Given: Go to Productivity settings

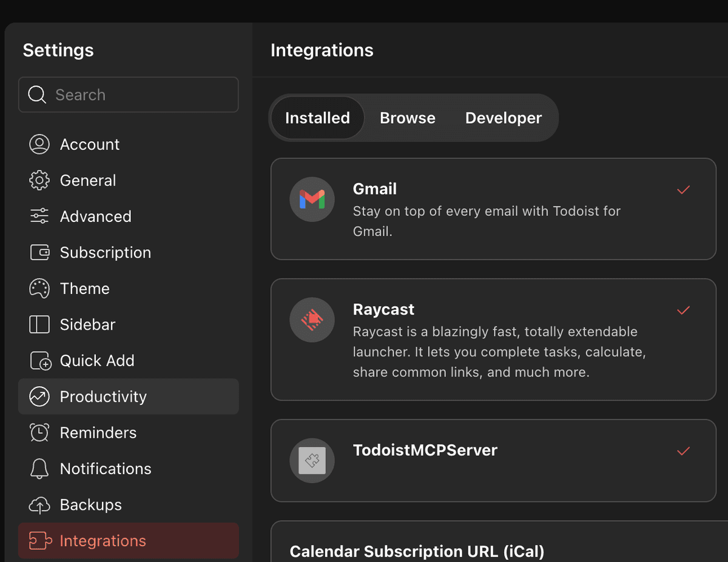Looking at the screenshot, I should pyautogui.click(x=129, y=396).
